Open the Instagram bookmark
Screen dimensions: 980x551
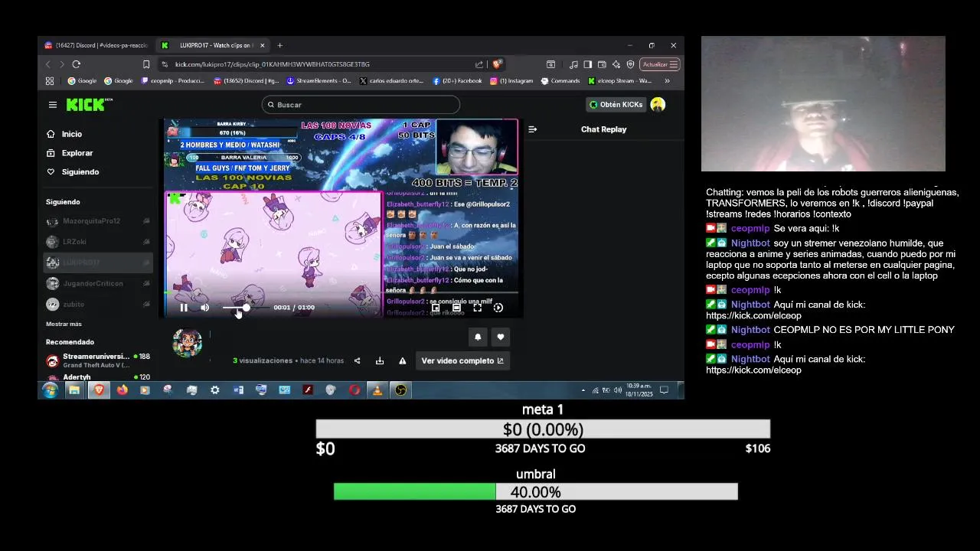pyautogui.click(x=511, y=80)
